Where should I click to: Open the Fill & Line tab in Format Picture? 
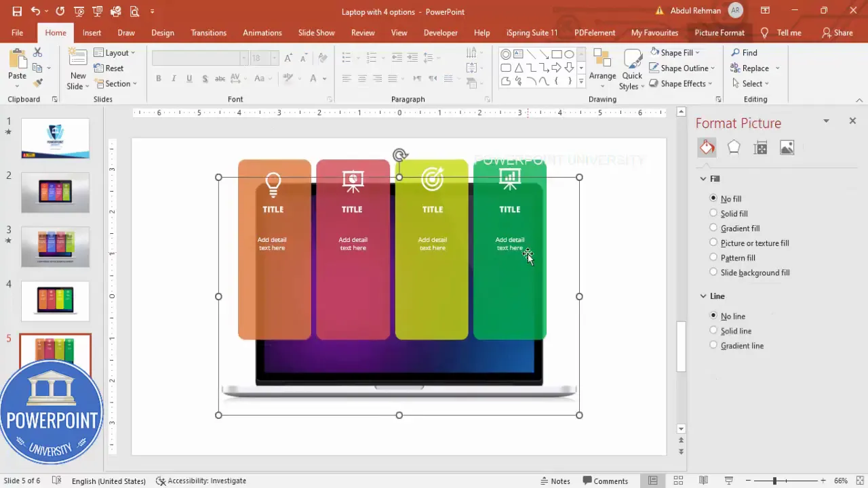pyautogui.click(x=707, y=147)
